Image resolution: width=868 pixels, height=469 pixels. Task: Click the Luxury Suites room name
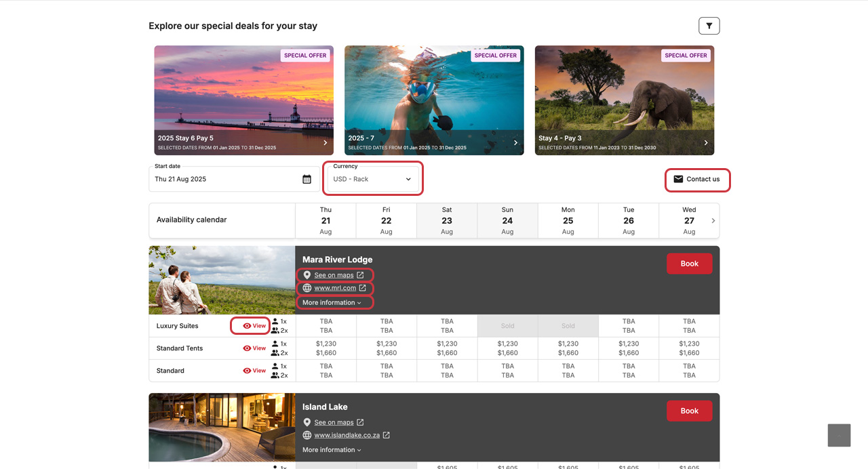[x=178, y=326]
